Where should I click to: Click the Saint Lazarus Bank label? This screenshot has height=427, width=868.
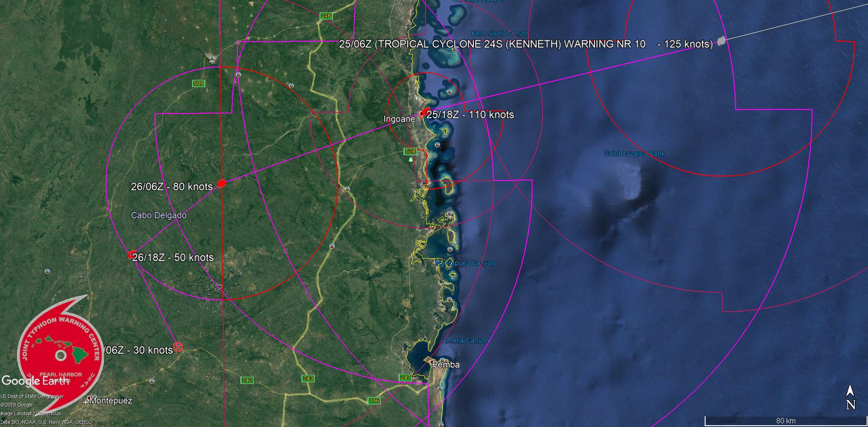[634, 153]
